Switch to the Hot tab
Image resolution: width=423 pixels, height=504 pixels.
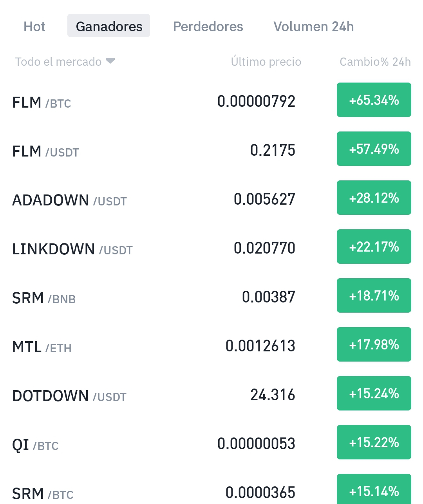pyautogui.click(x=34, y=27)
